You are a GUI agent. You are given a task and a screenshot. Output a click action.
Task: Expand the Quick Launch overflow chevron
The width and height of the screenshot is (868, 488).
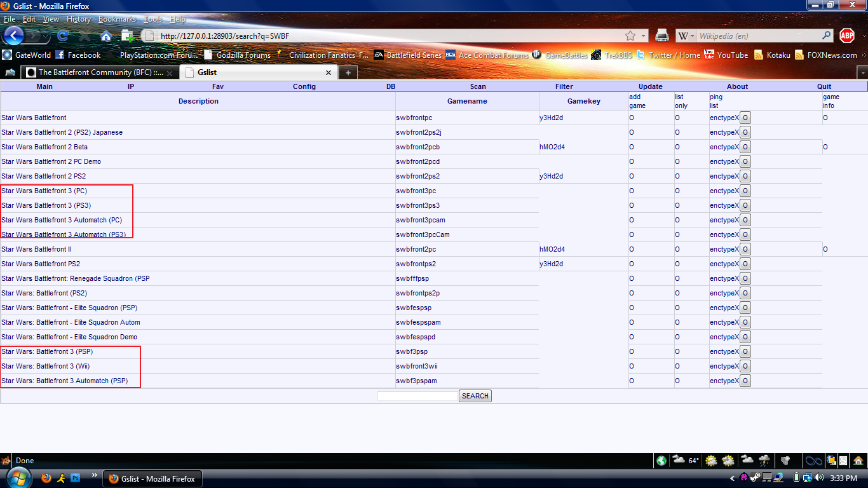tap(95, 475)
